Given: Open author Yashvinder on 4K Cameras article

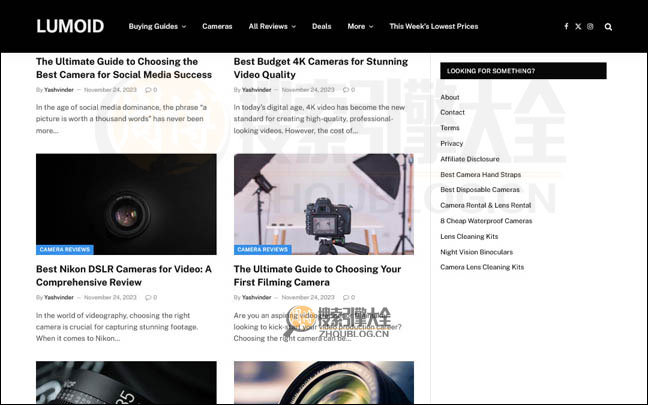Looking at the screenshot, I should [257, 90].
